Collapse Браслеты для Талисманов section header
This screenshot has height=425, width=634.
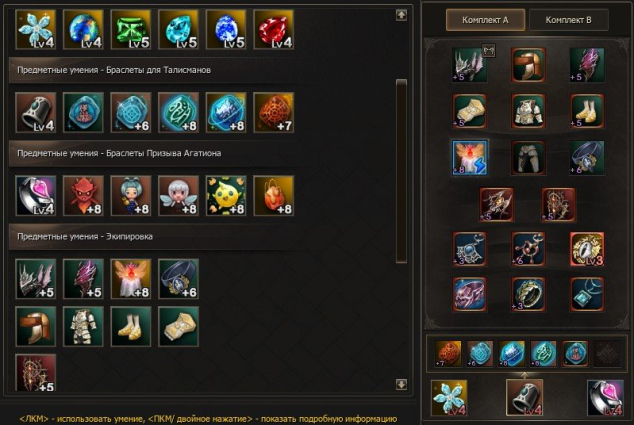pos(158,70)
